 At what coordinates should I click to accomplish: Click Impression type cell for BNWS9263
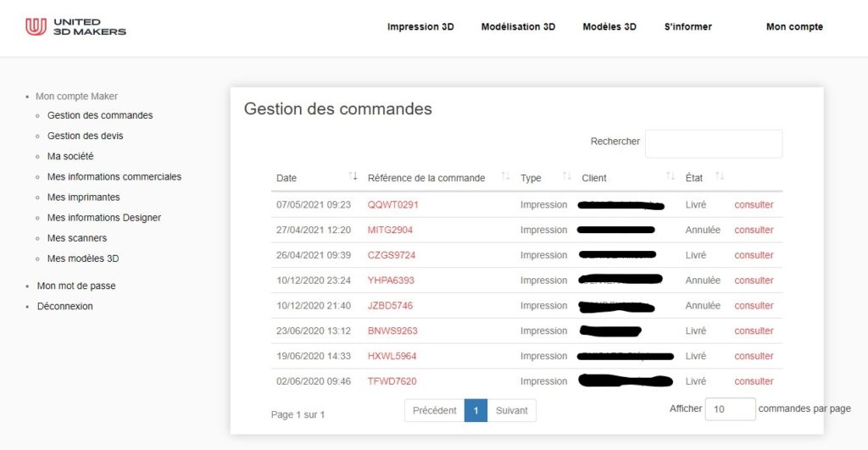click(x=543, y=331)
